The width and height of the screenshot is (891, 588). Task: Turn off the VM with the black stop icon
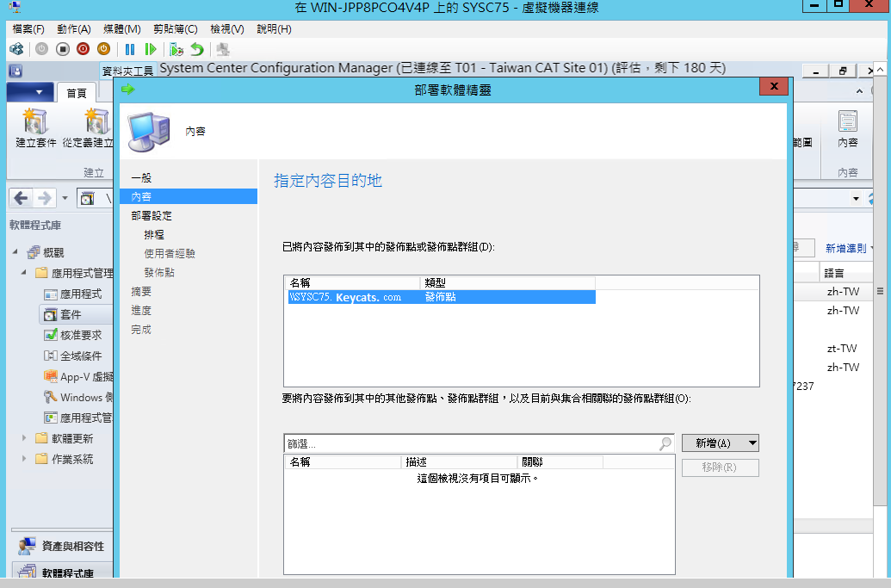[63, 49]
